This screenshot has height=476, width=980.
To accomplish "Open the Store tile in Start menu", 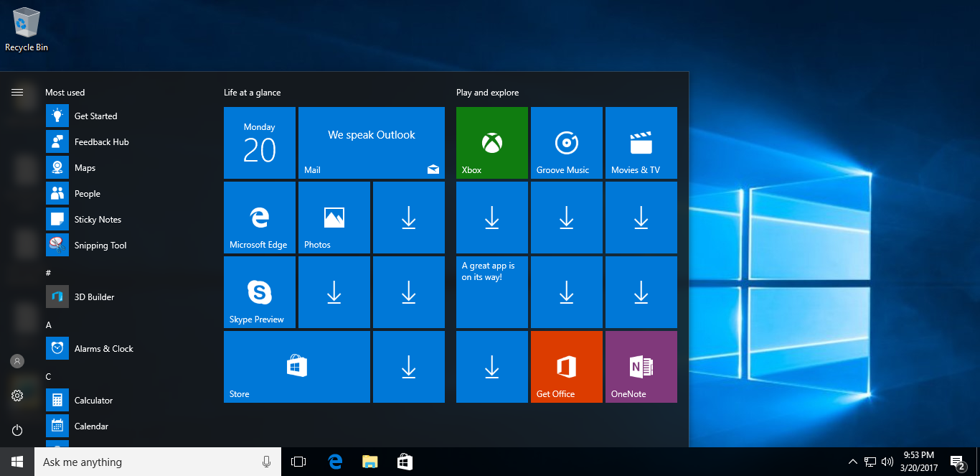I will [x=297, y=367].
